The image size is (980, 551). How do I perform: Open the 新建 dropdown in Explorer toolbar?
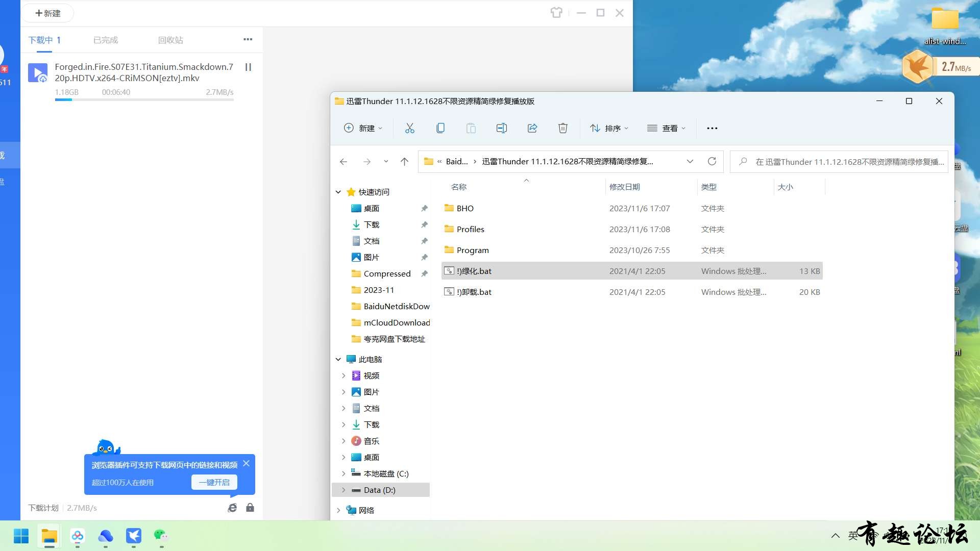[x=363, y=128]
